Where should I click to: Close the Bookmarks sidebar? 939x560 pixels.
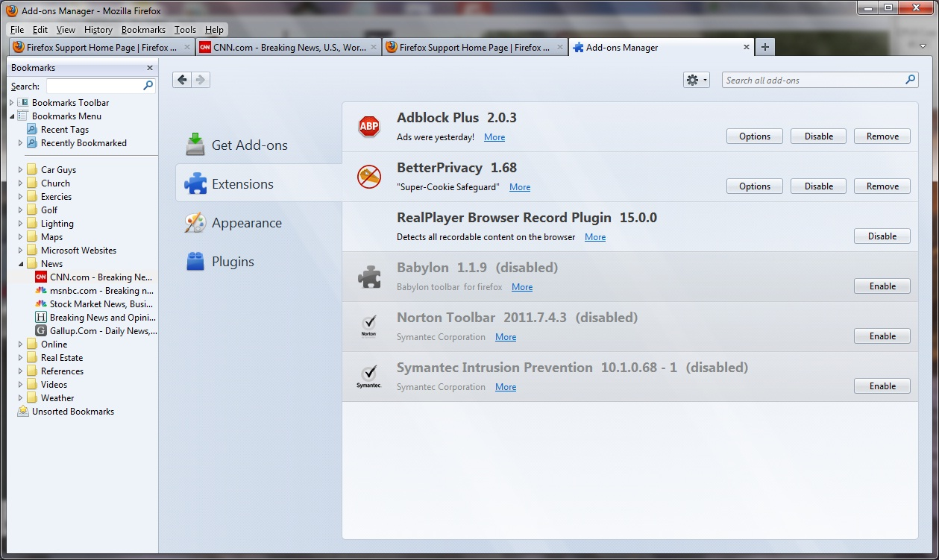pos(150,68)
